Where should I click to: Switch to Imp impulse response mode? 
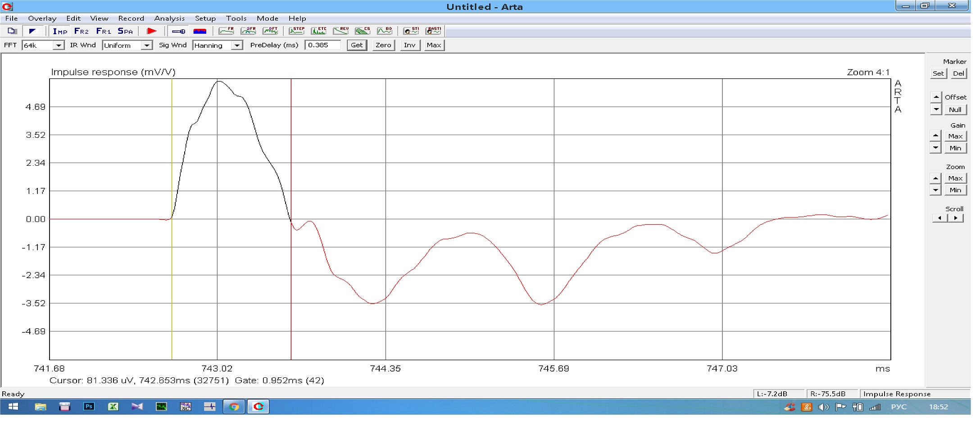[59, 31]
